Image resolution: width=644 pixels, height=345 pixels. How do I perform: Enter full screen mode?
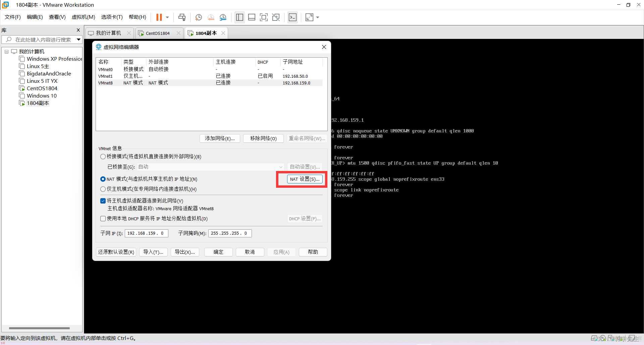[x=264, y=17]
